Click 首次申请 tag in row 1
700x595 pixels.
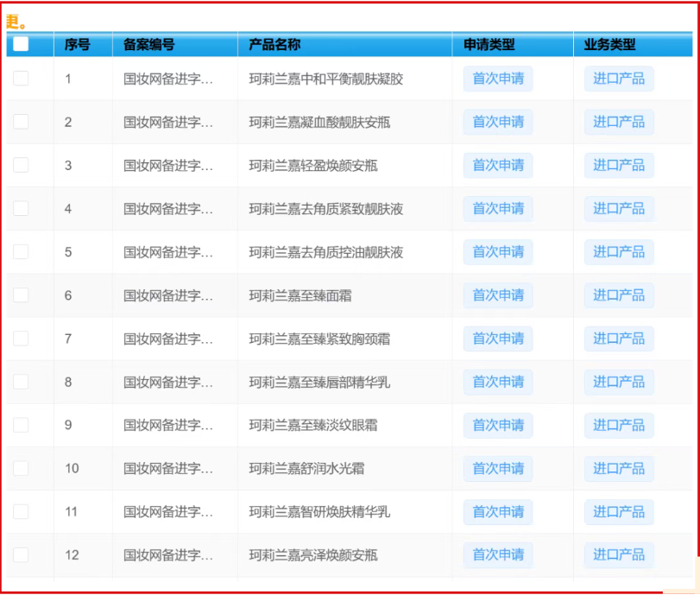[x=498, y=79]
